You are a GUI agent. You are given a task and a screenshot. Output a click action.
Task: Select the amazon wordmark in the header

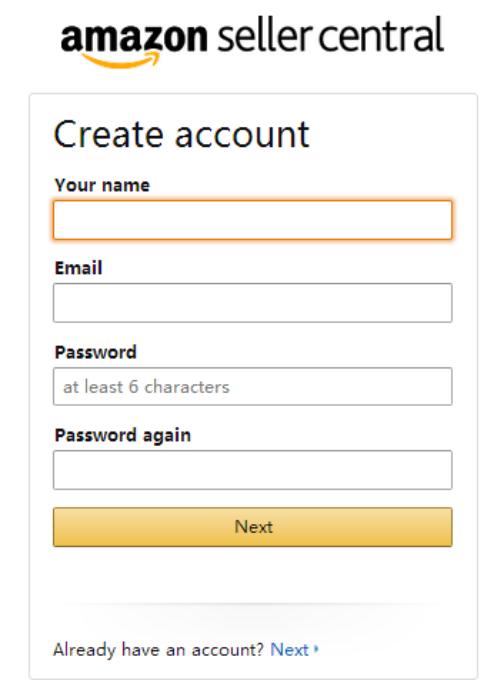click(x=134, y=38)
